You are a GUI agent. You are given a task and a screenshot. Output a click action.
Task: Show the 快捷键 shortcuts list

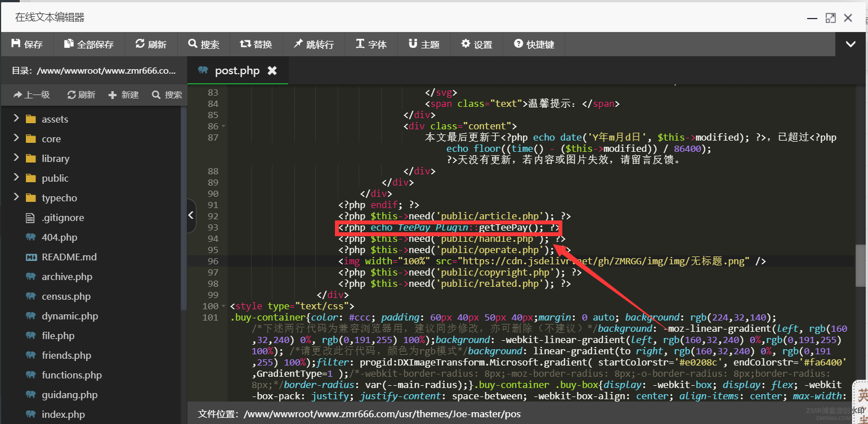click(534, 44)
